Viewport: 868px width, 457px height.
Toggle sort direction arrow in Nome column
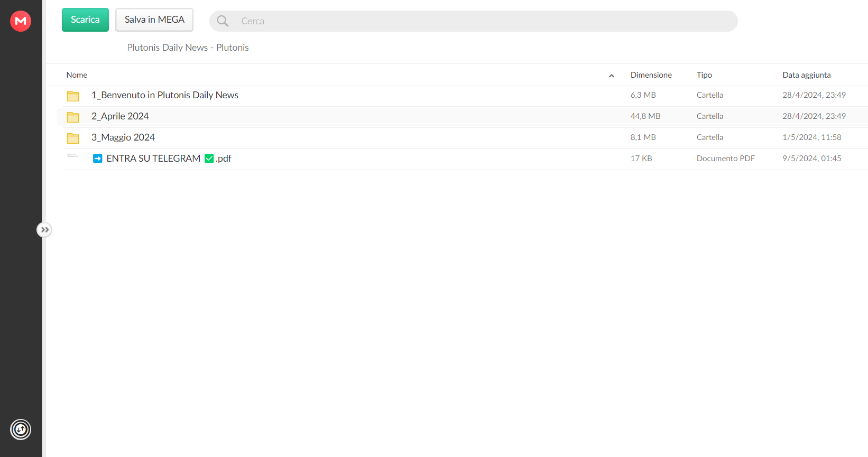(612, 76)
